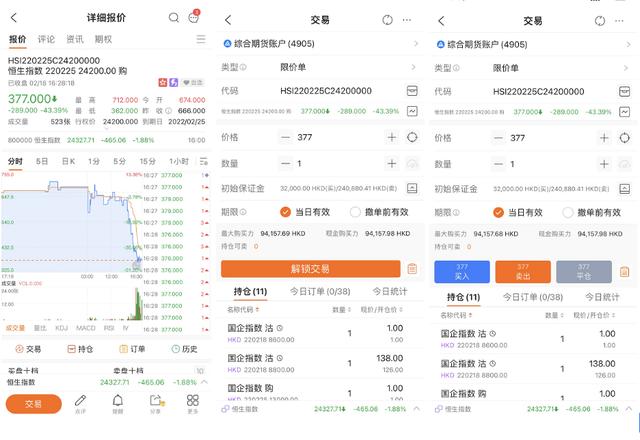Tap price field 377 on middle screen
Image resolution: width=640 pixels, height=440 pixels.
(339, 138)
